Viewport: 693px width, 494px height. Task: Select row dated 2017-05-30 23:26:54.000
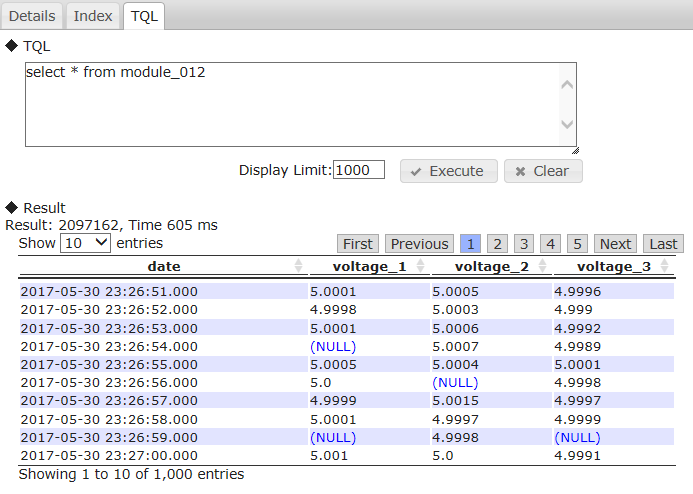[109, 346]
